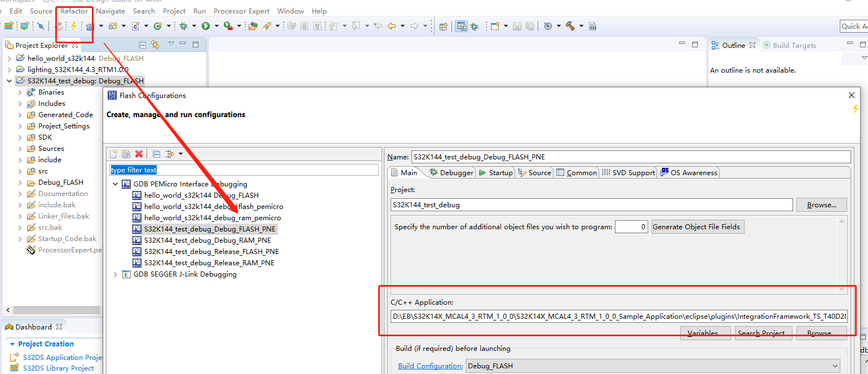Screen dimensions: 868x374
Task: Click the Skip All Breakpoints toolbar icon
Action: 41,26
